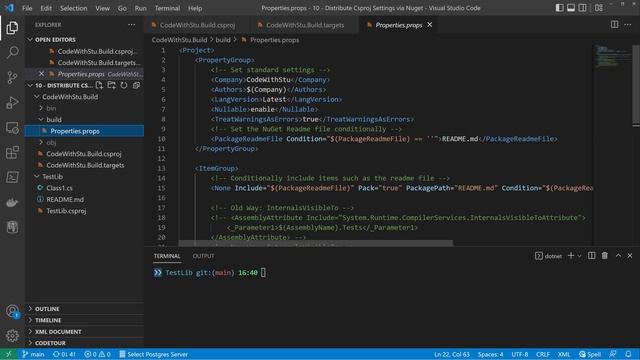This screenshot has width=640, height=360.
Task: Split the editor right
Action: click(x=614, y=24)
